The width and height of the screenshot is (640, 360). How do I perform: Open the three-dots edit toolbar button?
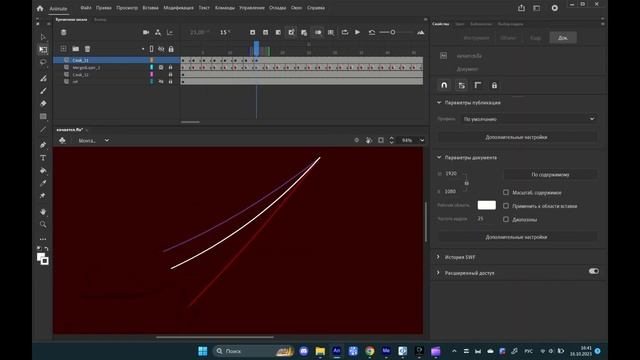[43, 239]
